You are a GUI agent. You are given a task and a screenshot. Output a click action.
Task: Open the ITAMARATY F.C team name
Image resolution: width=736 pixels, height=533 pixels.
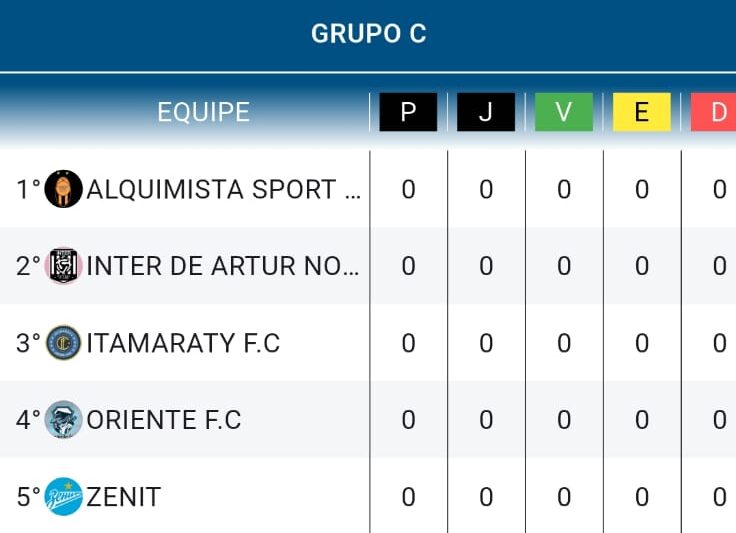tap(183, 343)
